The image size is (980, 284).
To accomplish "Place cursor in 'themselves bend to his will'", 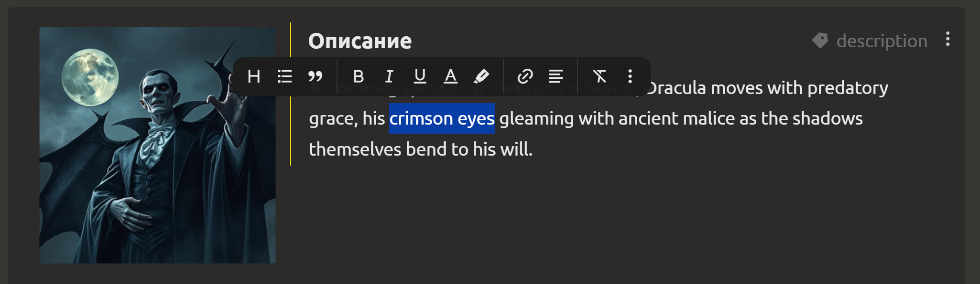I will [421, 149].
